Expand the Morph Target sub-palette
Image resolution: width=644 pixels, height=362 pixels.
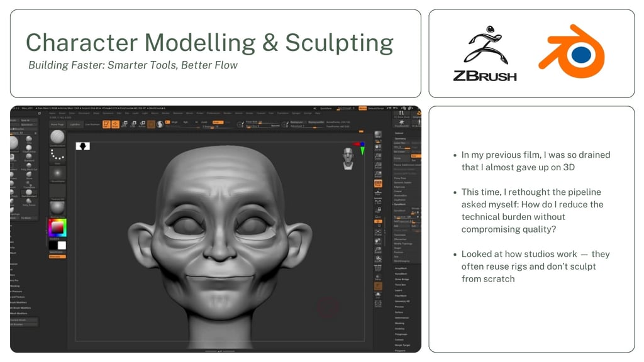(x=402, y=345)
